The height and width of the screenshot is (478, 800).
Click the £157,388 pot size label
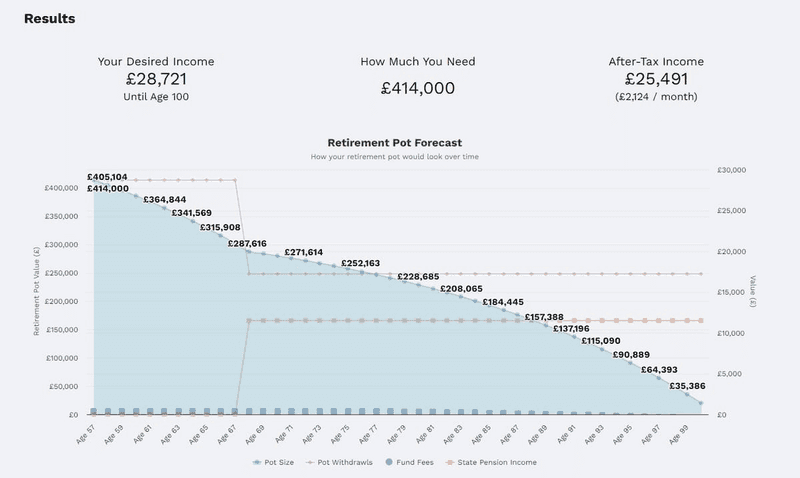pyautogui.click(x=544, y=317)
